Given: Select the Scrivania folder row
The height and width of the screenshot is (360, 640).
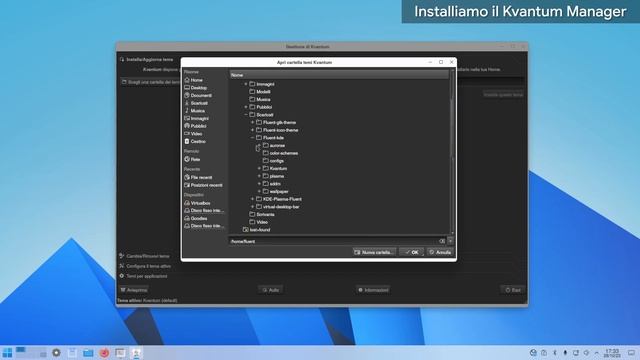Looking at the screenshot, I should [262, 214].
